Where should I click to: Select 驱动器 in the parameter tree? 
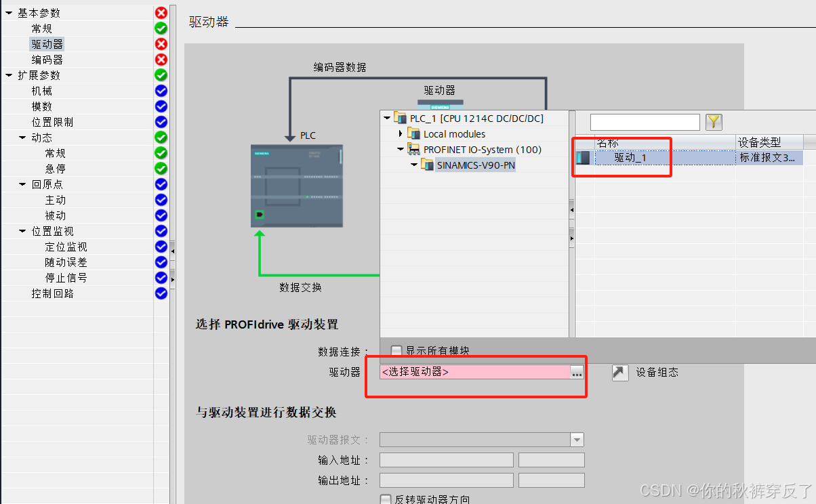tap(47, 44)
